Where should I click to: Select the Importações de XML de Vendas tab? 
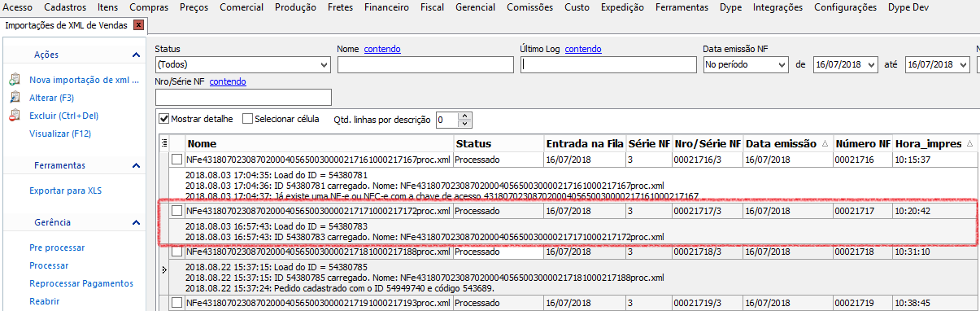67,25
